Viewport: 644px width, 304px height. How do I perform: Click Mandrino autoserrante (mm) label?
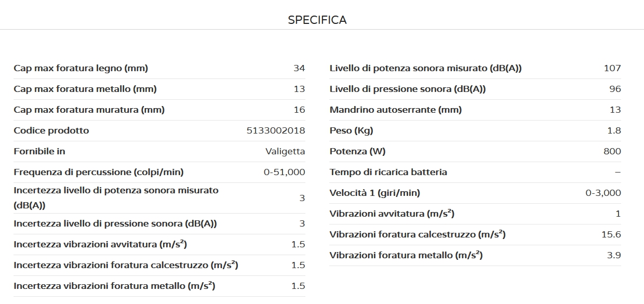coord(396,110)
